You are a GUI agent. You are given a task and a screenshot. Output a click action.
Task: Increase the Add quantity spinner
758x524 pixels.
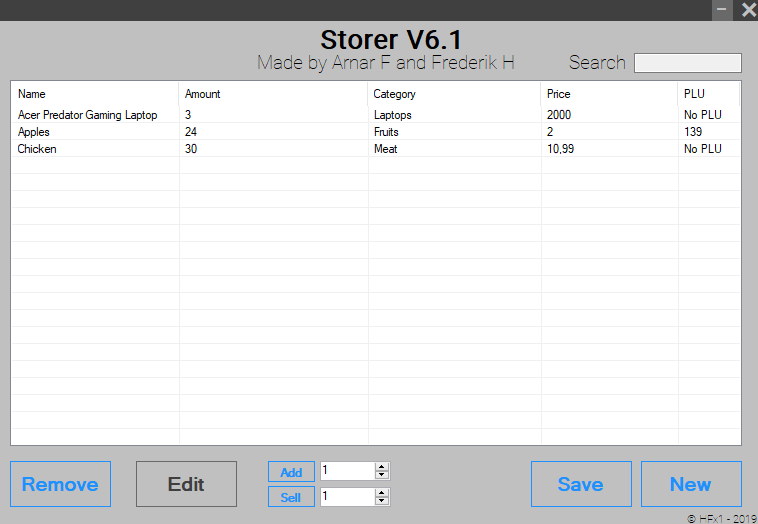coord(381,467)
